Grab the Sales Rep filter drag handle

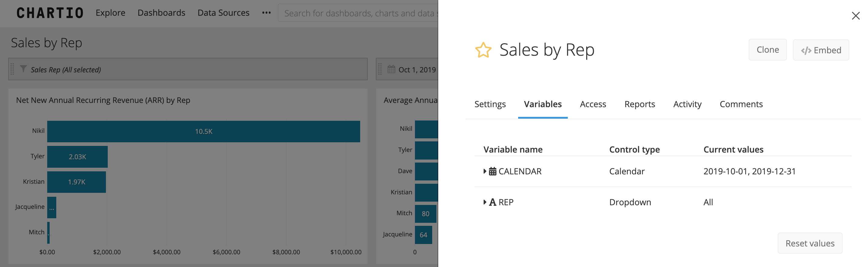pos(12,69)
